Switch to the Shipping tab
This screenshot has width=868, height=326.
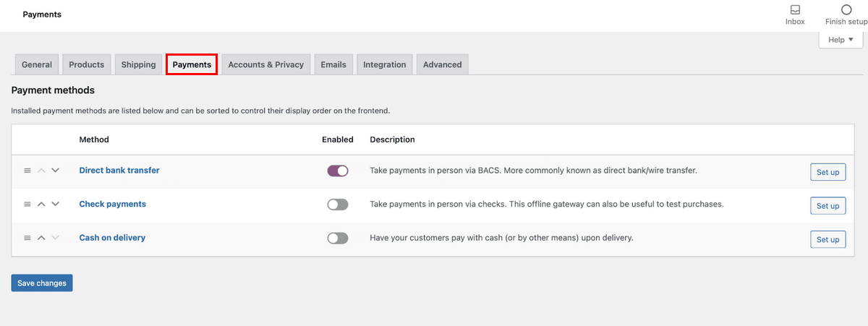click(x=138, y=64)
